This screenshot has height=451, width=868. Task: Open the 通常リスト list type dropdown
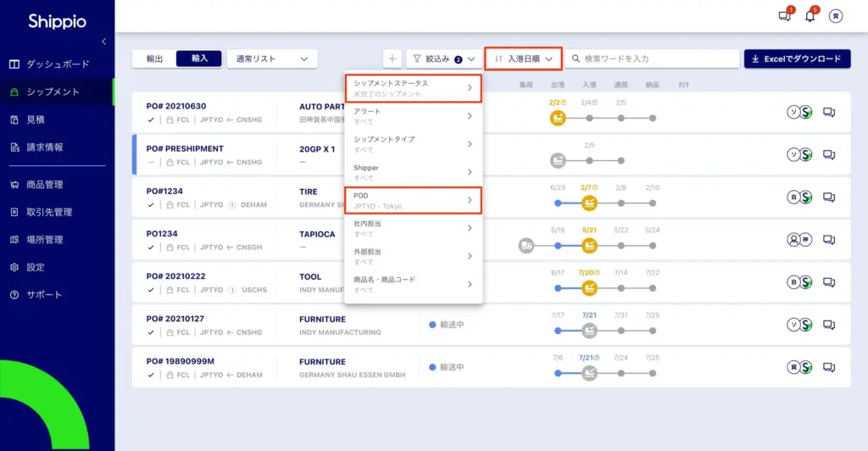coord(271,58)
